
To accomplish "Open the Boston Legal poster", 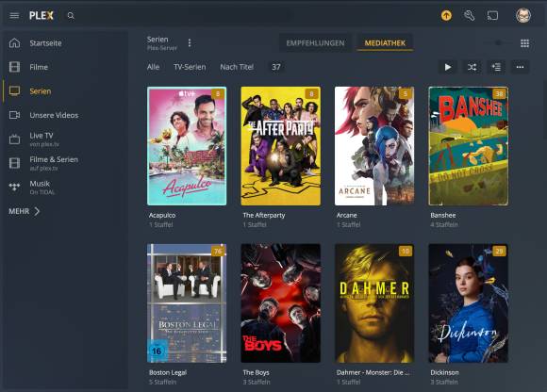I will (187, 303).
